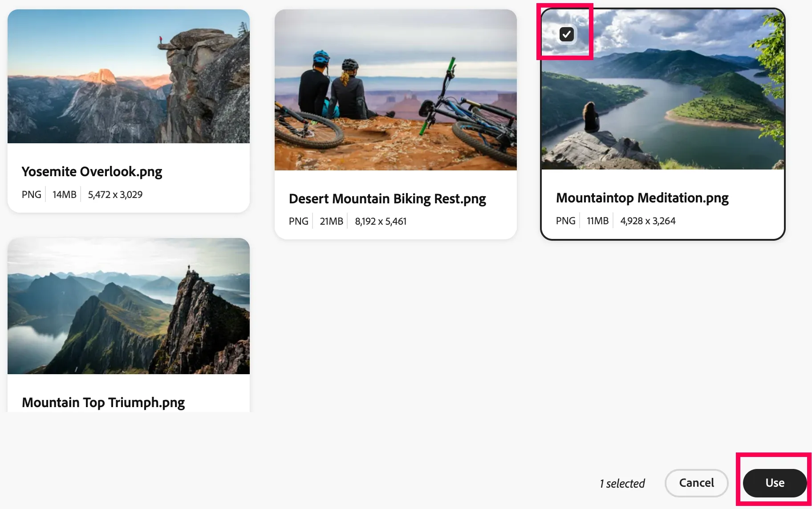Click the 1 selected status label
This screenshot has height=509, width=812.
pos(622,483)
